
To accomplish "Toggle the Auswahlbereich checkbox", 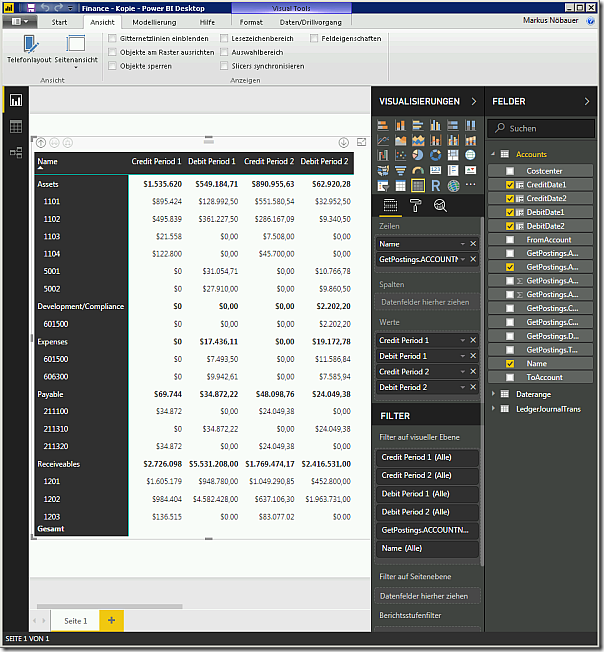I will pyautogui.click(x=224, y=52).
